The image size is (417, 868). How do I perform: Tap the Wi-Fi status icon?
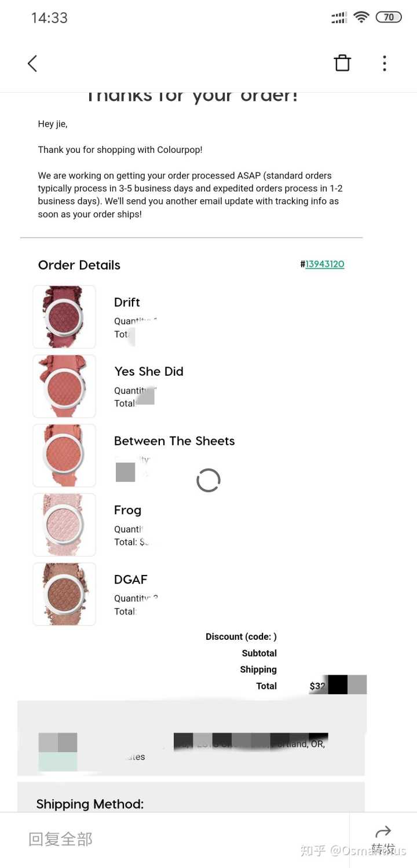coord(361,17)
